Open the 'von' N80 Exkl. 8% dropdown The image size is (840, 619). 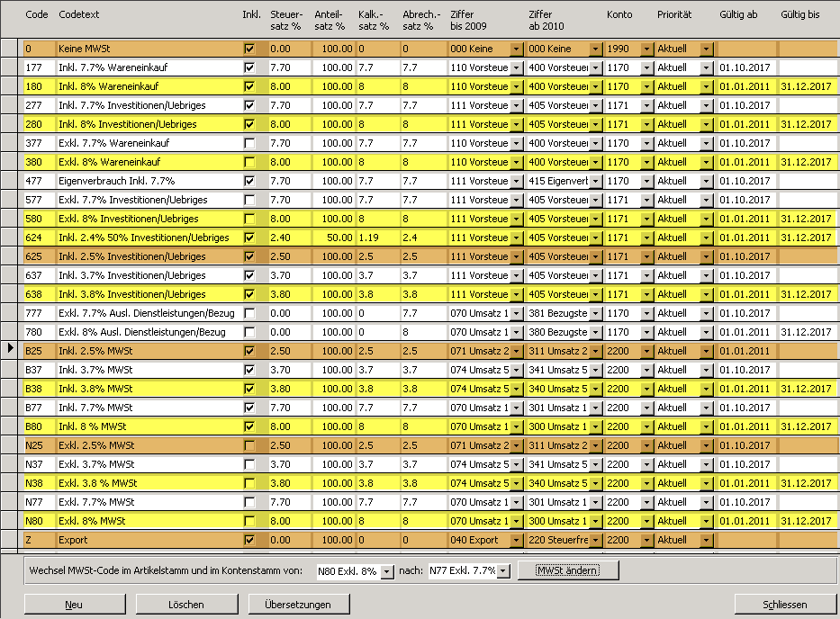click(387, 571)
